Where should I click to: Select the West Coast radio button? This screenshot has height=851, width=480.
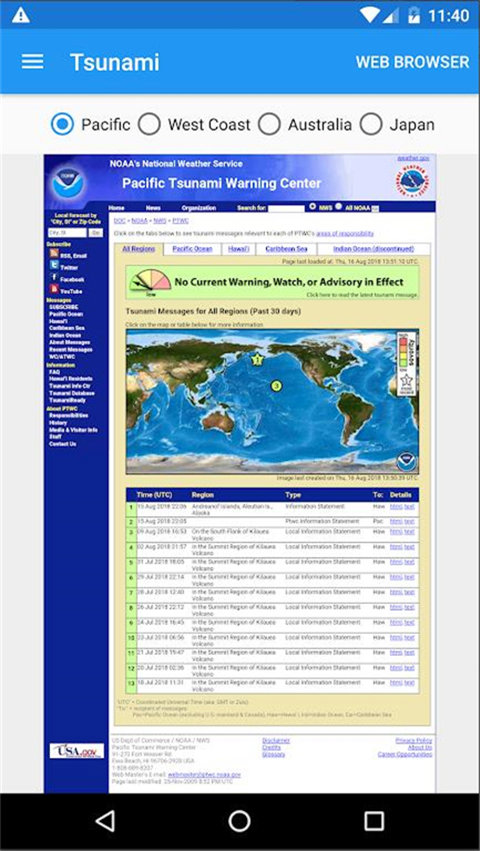coord(149,124)
